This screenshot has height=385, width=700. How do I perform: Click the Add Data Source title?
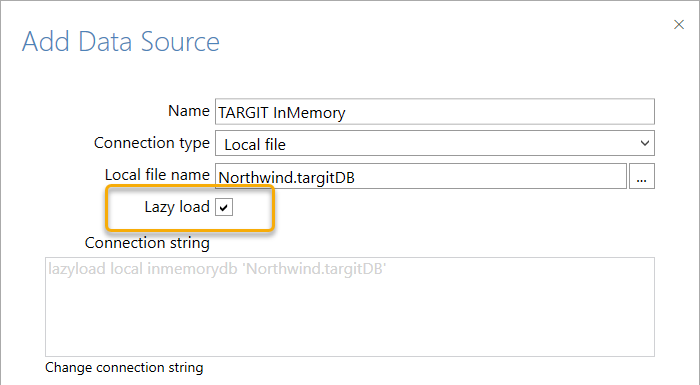pyautogui.click(x=121, y=42)
